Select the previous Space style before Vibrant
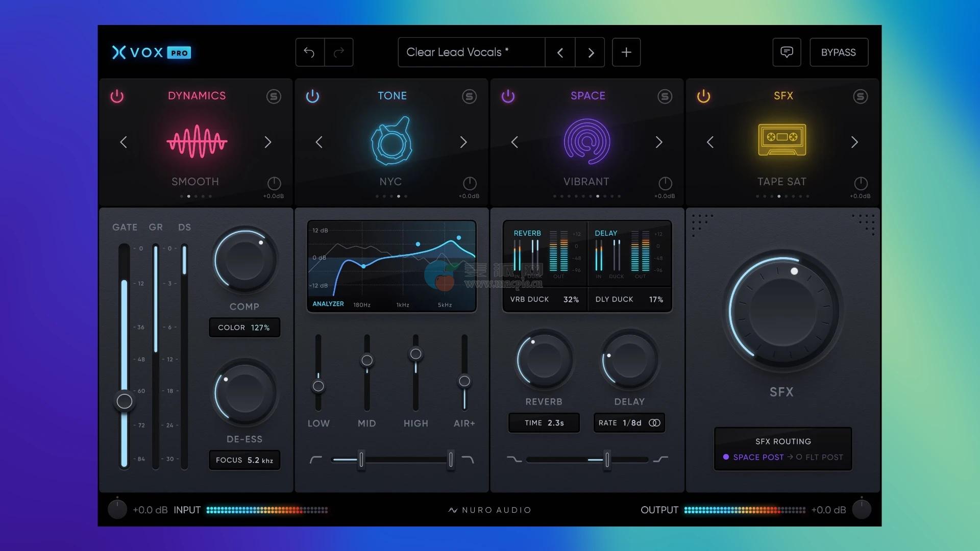Viewport: 980px width, 551px height. (514, 142)
